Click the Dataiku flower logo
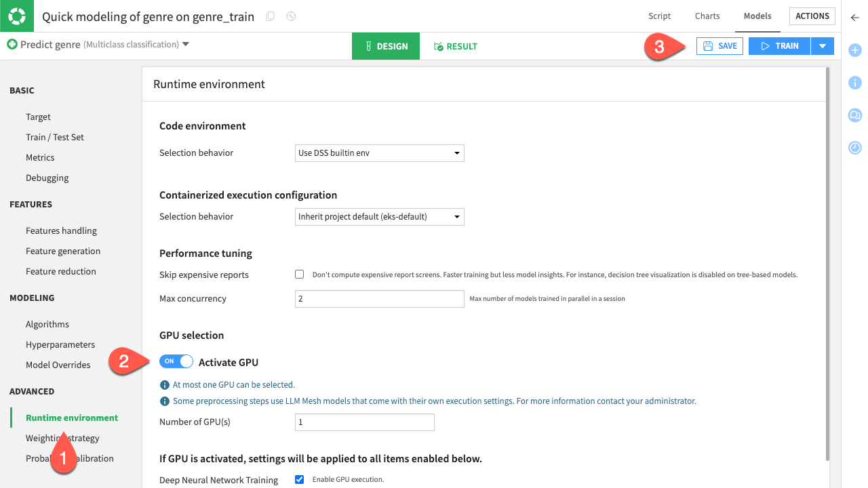Image resolution: width=868 pixels, height=488 pixels. pyautogui.click(x=16, y=16)
